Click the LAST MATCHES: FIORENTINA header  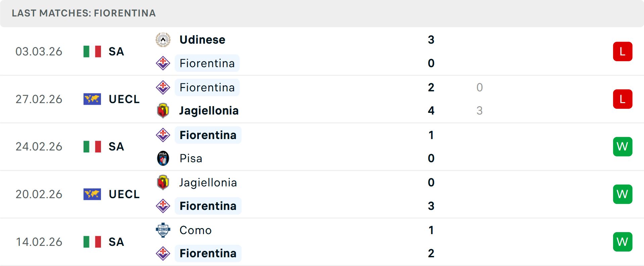click(x=83, y=13)
